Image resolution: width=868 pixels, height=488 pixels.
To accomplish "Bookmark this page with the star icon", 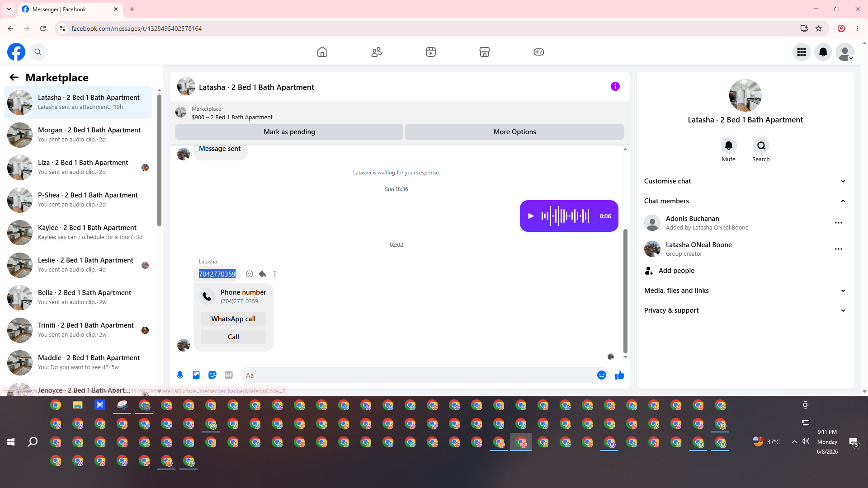I will [x=819, y=28].
